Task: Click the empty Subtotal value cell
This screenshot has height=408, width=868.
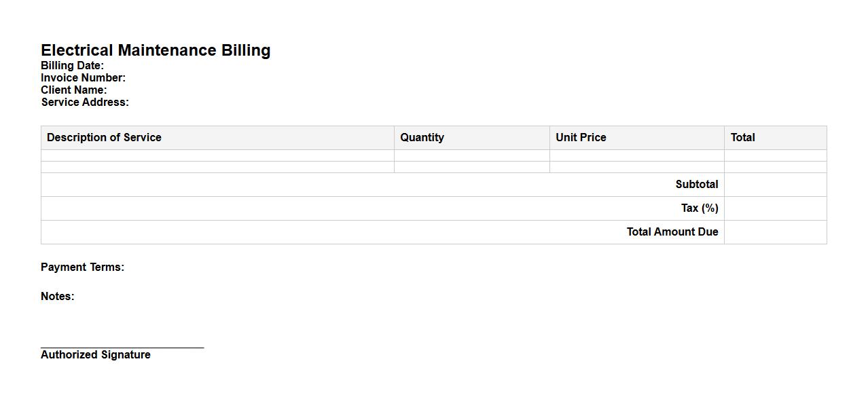Action: 775,185
